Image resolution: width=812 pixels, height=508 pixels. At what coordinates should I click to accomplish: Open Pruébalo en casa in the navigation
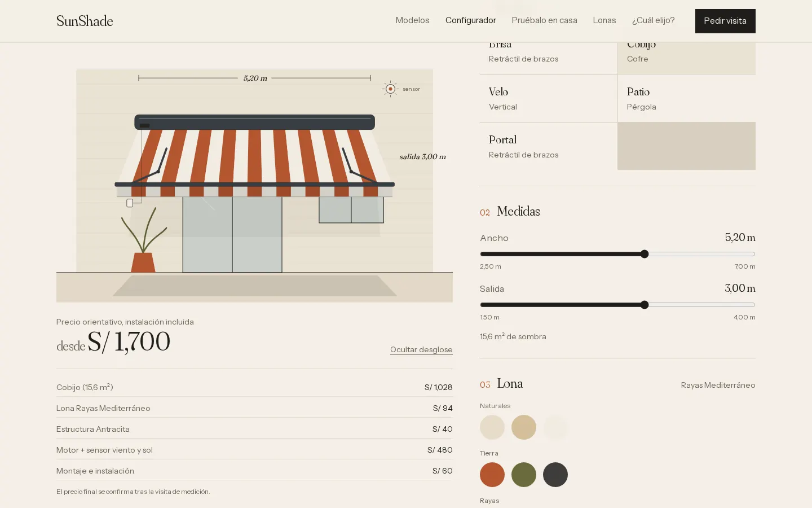coord(545,20)
